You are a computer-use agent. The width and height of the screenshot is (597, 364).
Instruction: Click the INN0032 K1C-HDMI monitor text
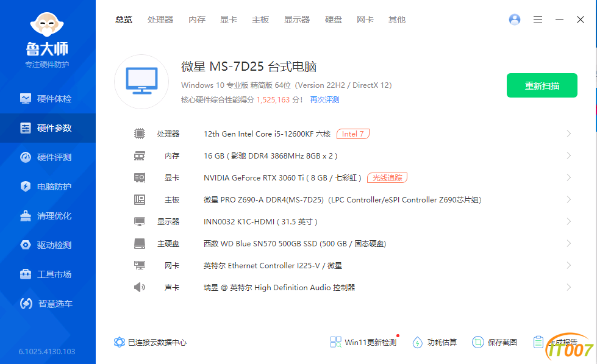[238, 221]
